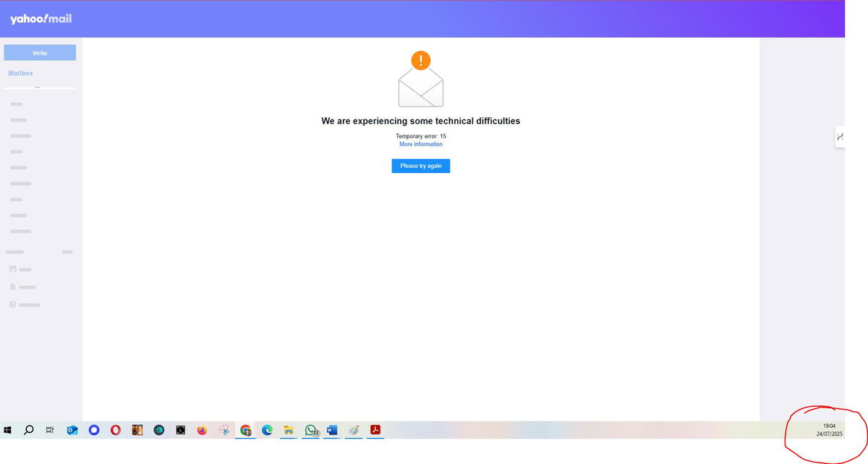Open File Explorer from the taskbar
Viewport: 868px width, 464px height.
click(289, 429)
